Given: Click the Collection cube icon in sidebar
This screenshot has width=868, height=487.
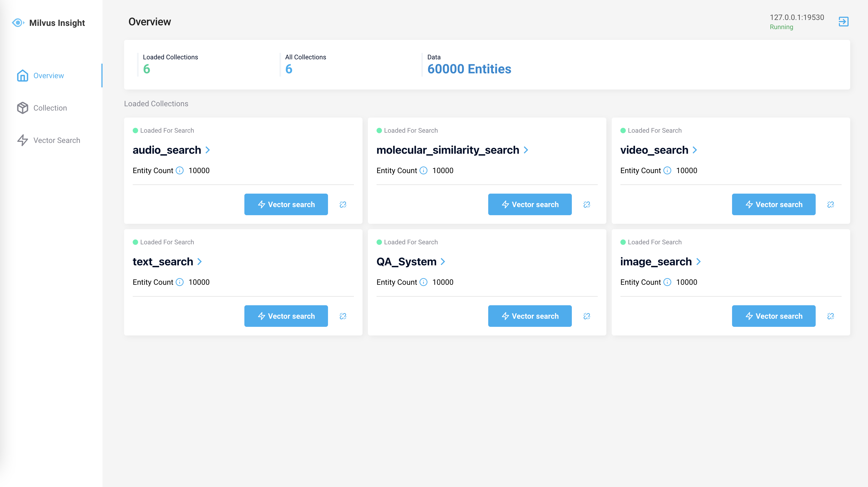Looking at the screenshot, I should pyautogui.click(x=23, y=108).
